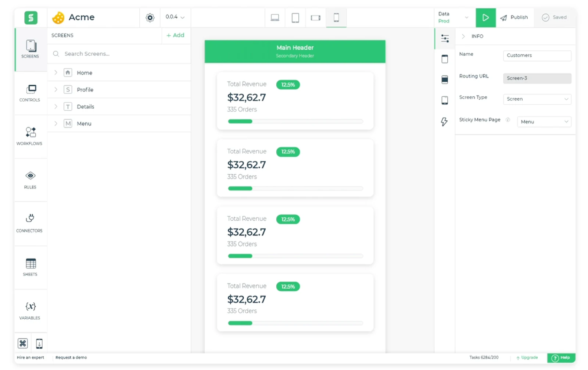
Task: Open the Workflows sidebar section
Action: point(30,136)
